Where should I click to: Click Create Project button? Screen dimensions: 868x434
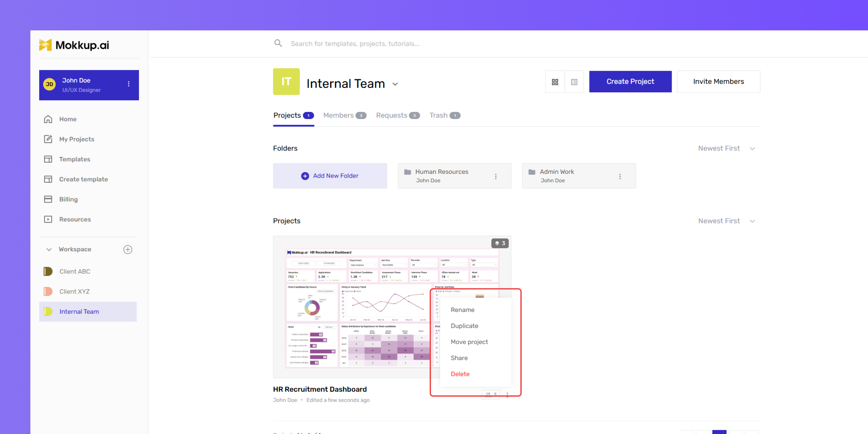tap(630, 82)
